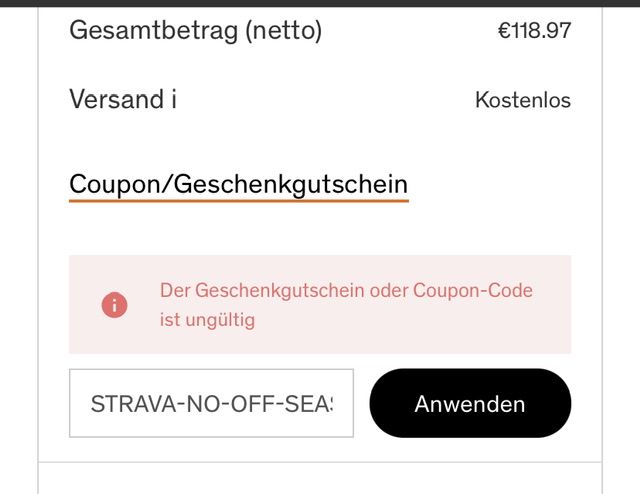Click the STRAVA-NO-OFF-SEAS code text
This screenshot has height=494, width=640.
[211, 404]
